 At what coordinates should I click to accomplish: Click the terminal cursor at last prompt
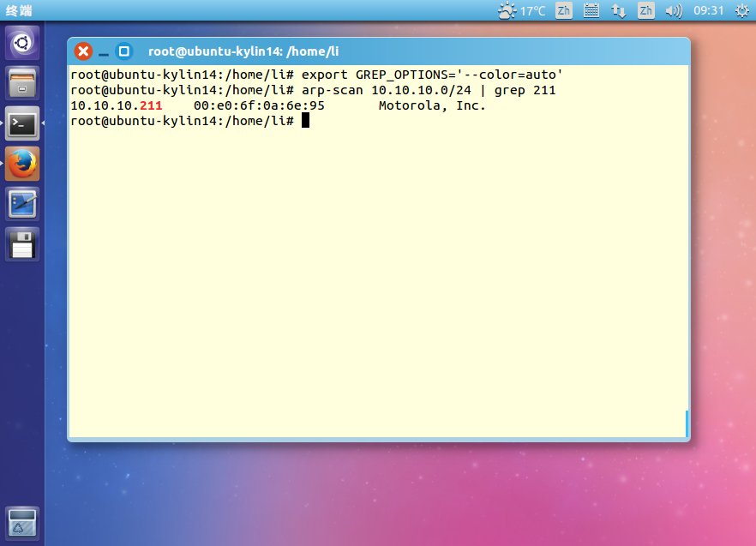[x=305, y=121]
